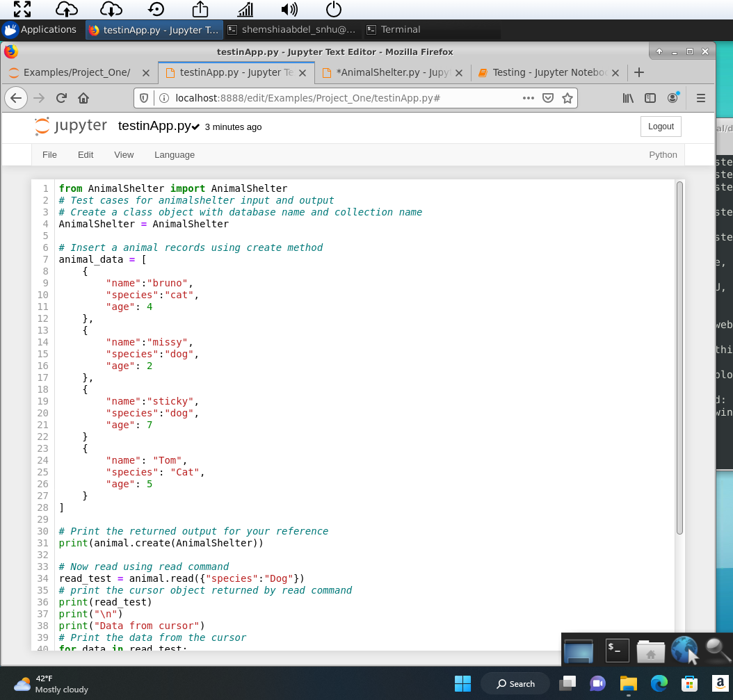Open home folder file manager icon
The height and width of the screenshot is (700, 733).
point(651,651)
